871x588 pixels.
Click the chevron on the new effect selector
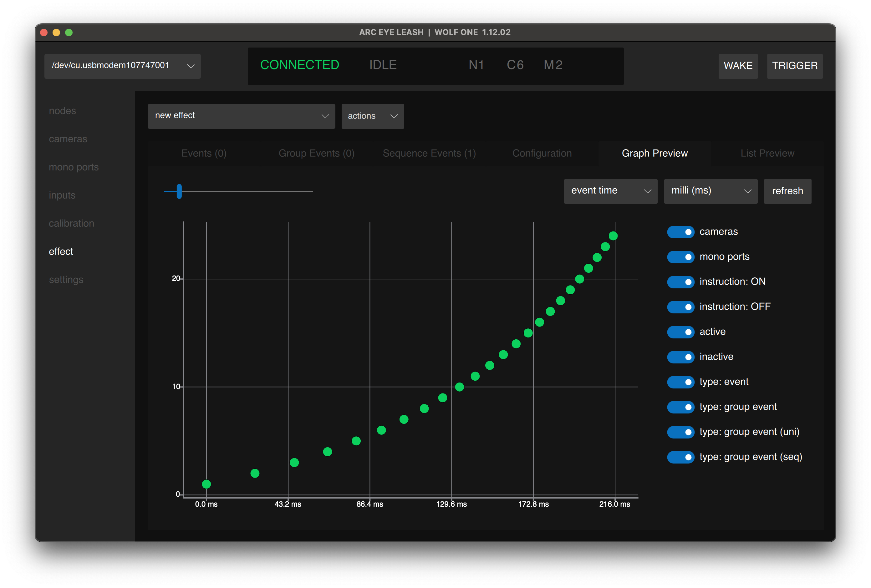(x=325, y=116)
